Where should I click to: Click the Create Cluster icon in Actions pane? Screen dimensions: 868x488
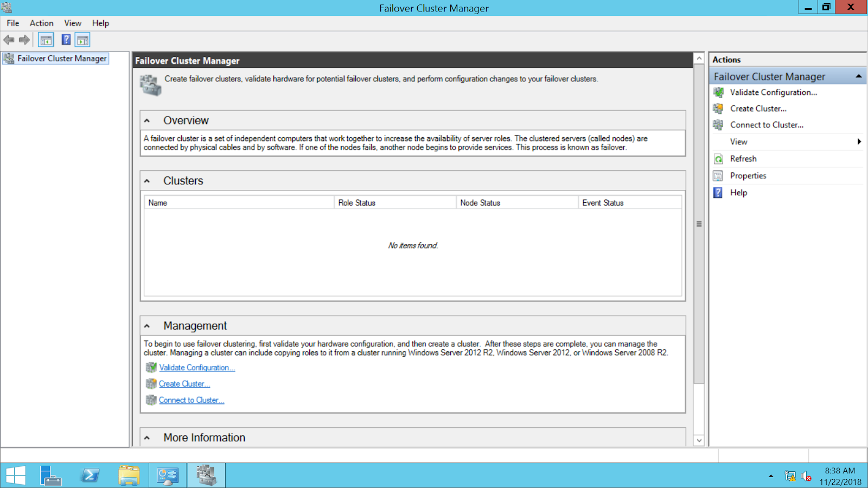coord(718,108)
